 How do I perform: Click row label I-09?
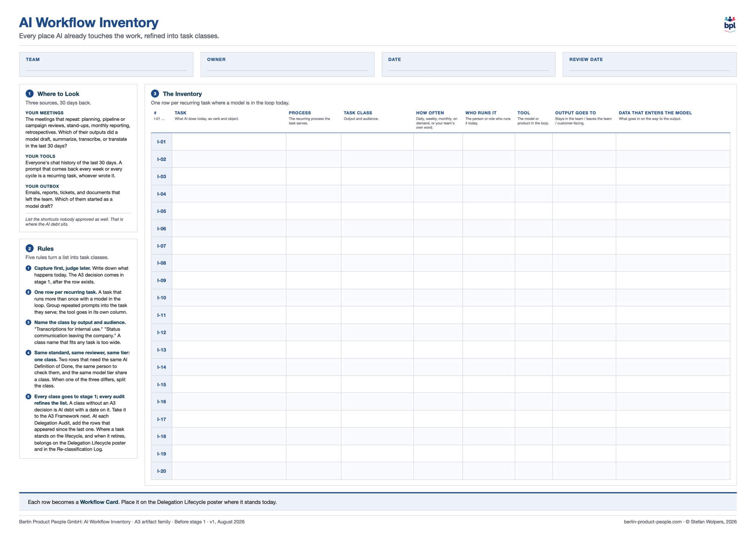(161, 281)
